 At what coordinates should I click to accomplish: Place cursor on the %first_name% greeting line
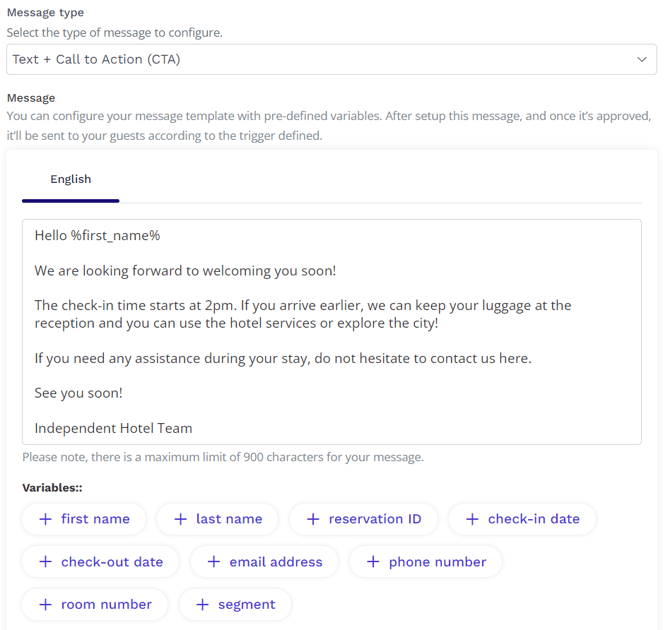[x=97, y=236]
